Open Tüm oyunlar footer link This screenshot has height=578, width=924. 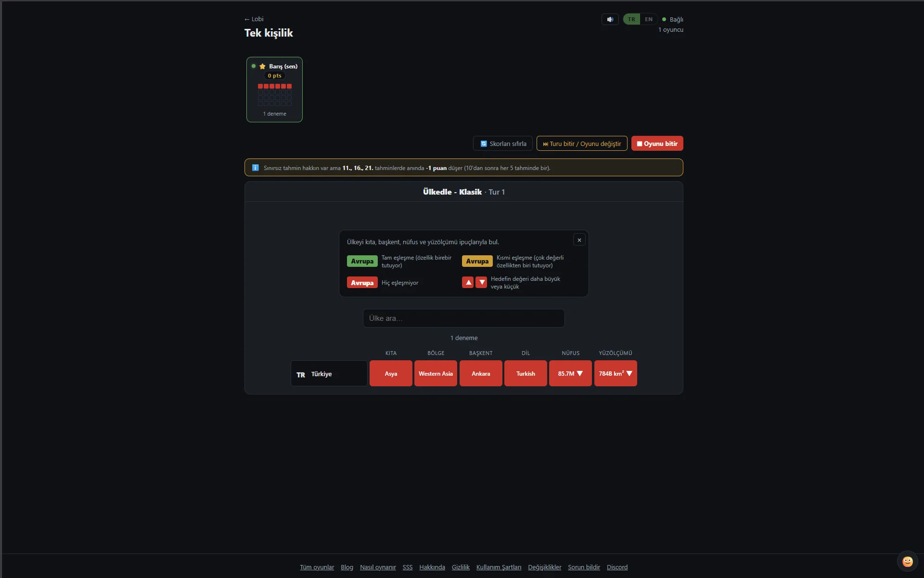tap(317, 567)
